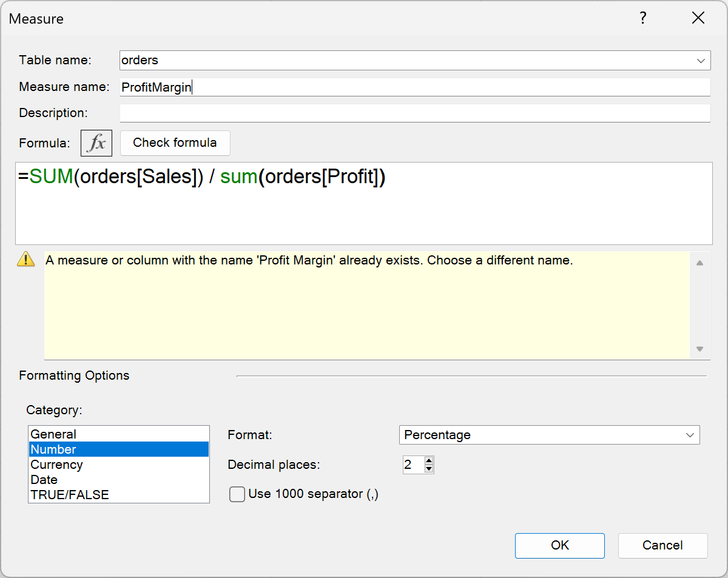Select Currency in the Category list
Viewport: 728px width, 578px height.
tap(56, 465)
